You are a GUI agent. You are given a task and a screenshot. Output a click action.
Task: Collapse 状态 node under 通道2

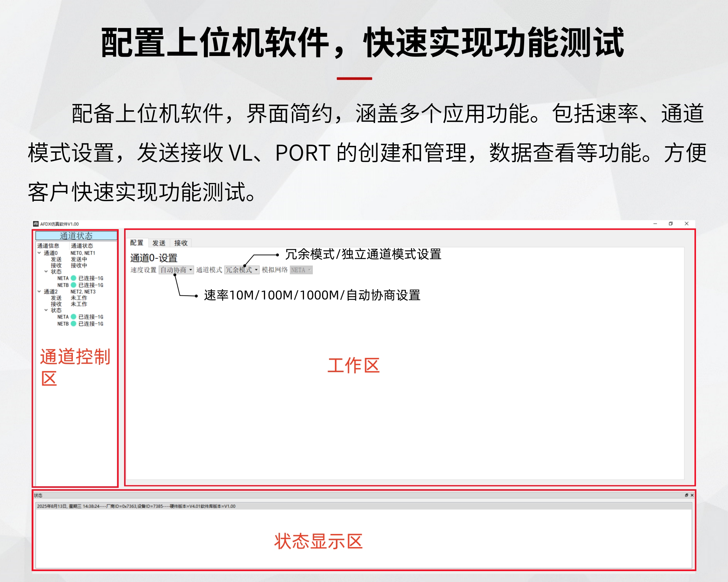(46, 310)
